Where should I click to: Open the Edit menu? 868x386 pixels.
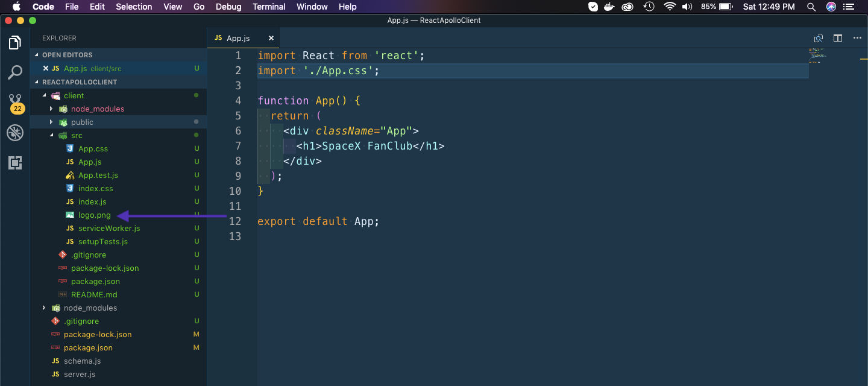click(97, 7)
